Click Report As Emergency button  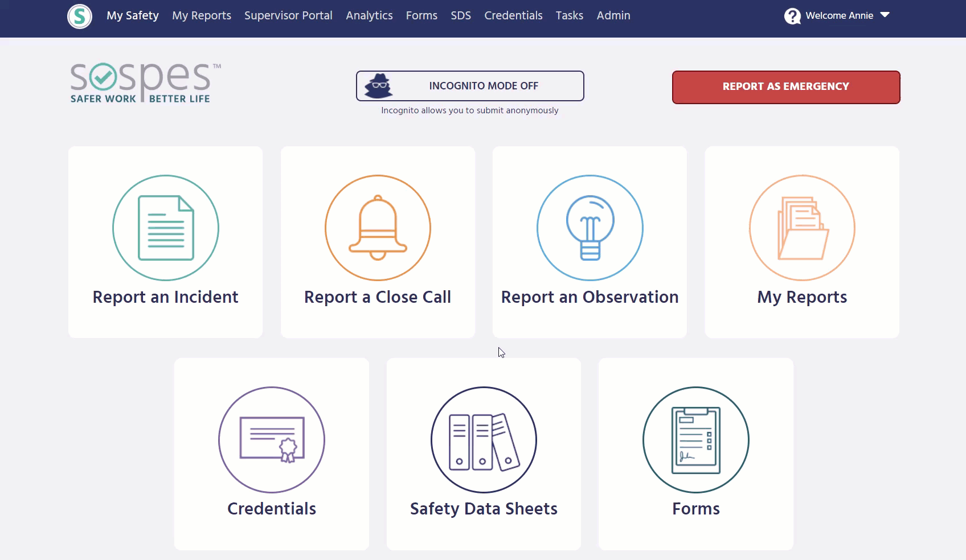pyautogui.click(x=786, y=87)
